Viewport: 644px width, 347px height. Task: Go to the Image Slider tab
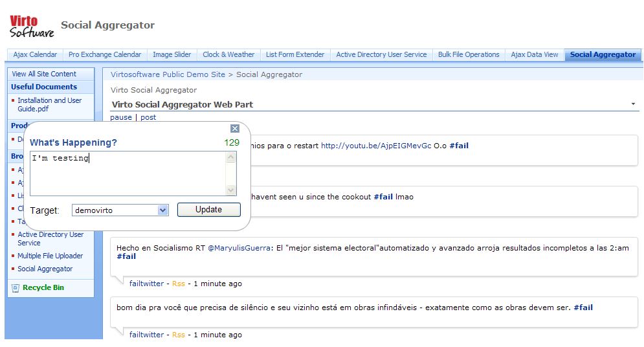pyautogui.click(x=172, y=55)
